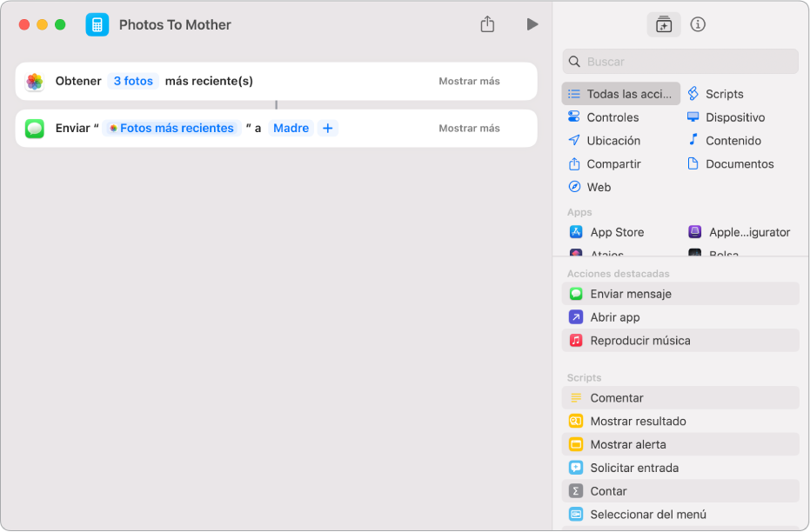Screen dimensions: 810x532
Task: Click the Photos To Mother title
Action: (x=175, y=24)
